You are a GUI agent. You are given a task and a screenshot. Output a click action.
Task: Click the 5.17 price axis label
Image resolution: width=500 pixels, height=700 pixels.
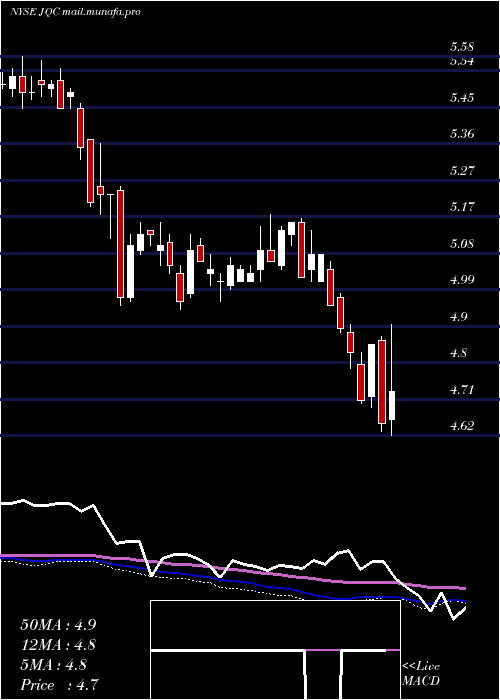point(462,207)
